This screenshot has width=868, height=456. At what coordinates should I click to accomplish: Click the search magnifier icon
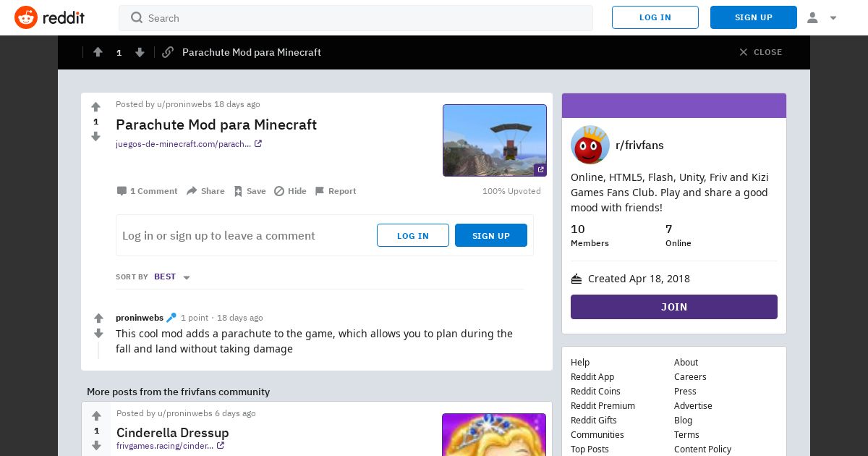[137, 17]
